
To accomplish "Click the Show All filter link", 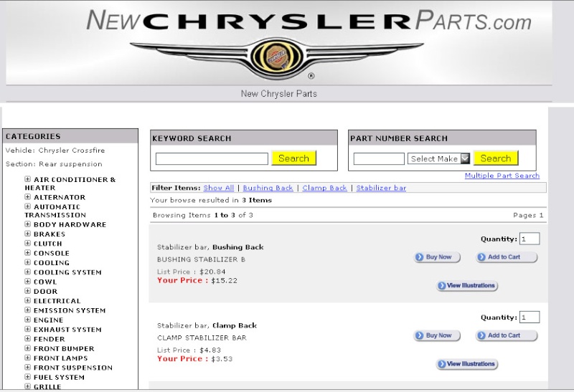I will point(219,188).
